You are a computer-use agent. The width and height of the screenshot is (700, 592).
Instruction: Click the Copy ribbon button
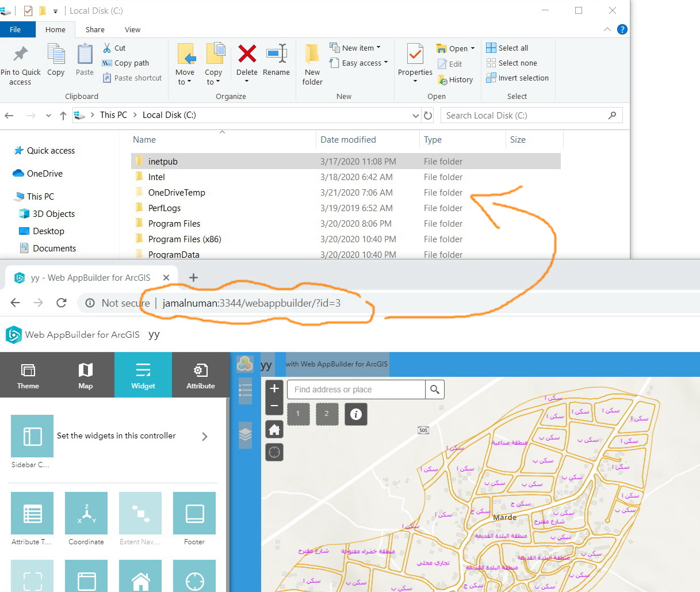56,60
